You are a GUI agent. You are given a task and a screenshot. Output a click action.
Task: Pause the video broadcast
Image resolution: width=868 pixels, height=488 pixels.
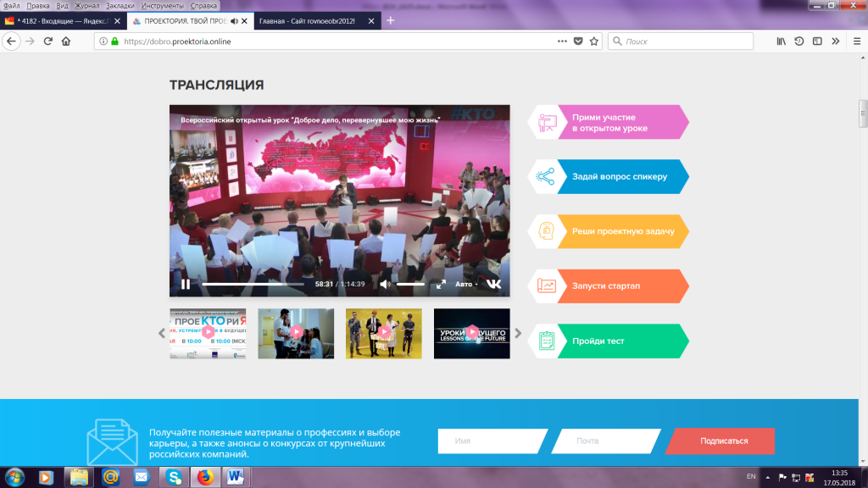click(x=186, y=284)
